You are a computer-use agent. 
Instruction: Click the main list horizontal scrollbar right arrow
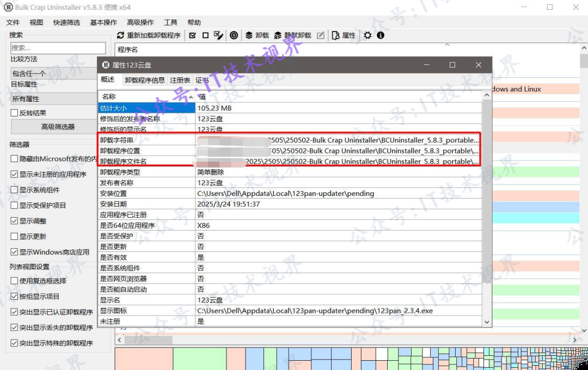[575, 340]
